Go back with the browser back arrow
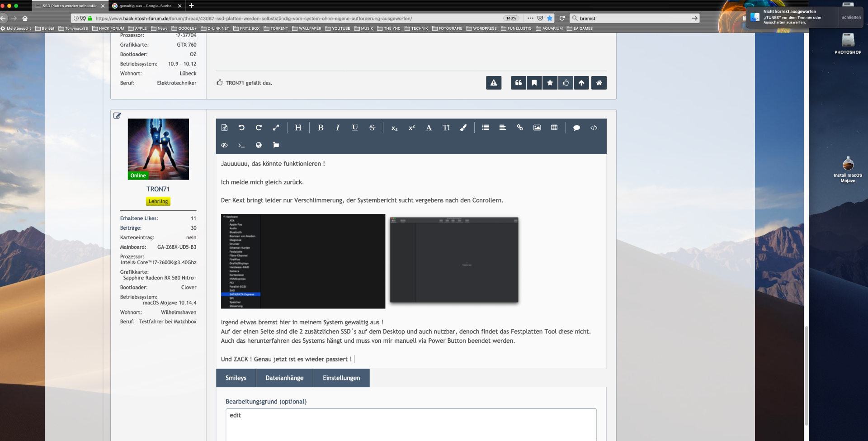Screen dimensions: 868x441 tap(4, 18)
